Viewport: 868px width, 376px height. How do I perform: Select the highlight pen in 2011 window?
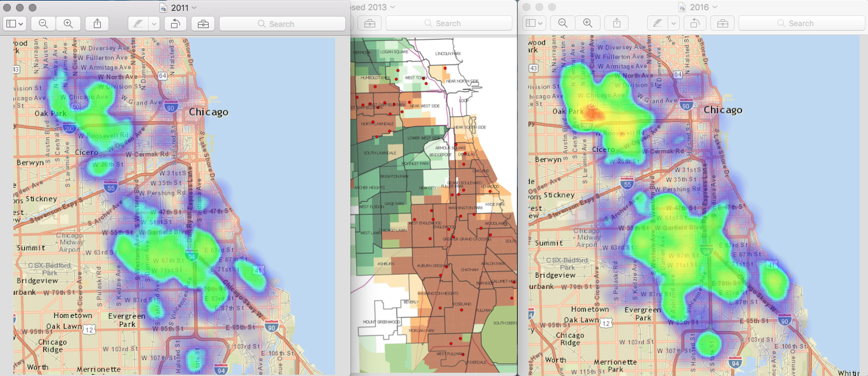(x=138, y=24)
